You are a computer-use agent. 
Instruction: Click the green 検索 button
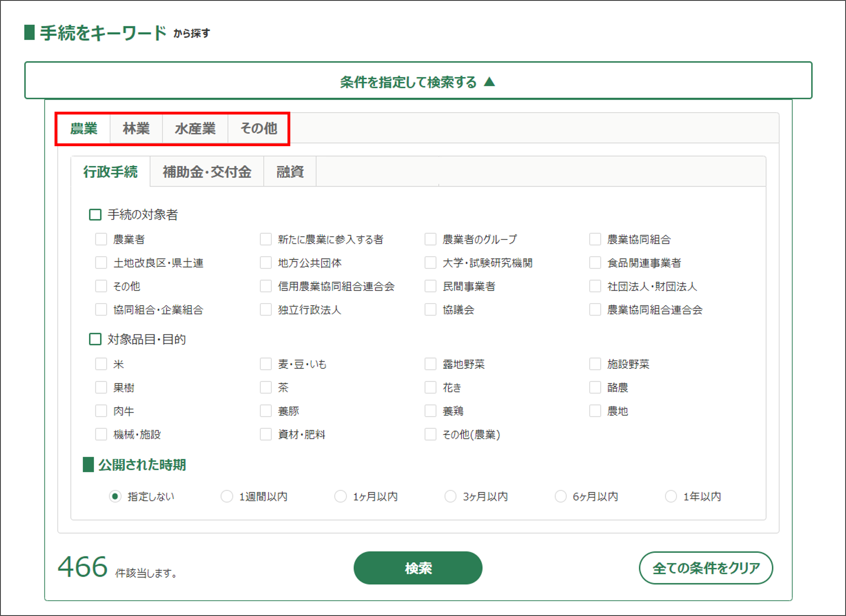tap(418, 568)
